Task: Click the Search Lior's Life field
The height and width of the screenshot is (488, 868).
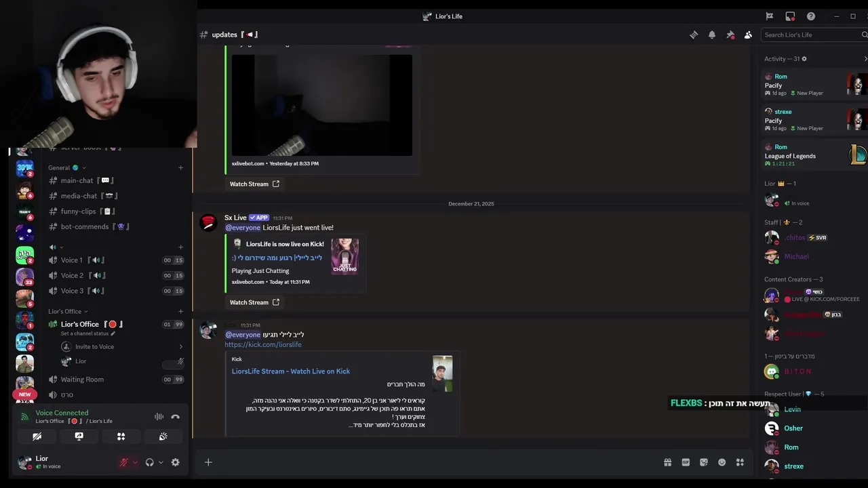Action: pos(813,35)
